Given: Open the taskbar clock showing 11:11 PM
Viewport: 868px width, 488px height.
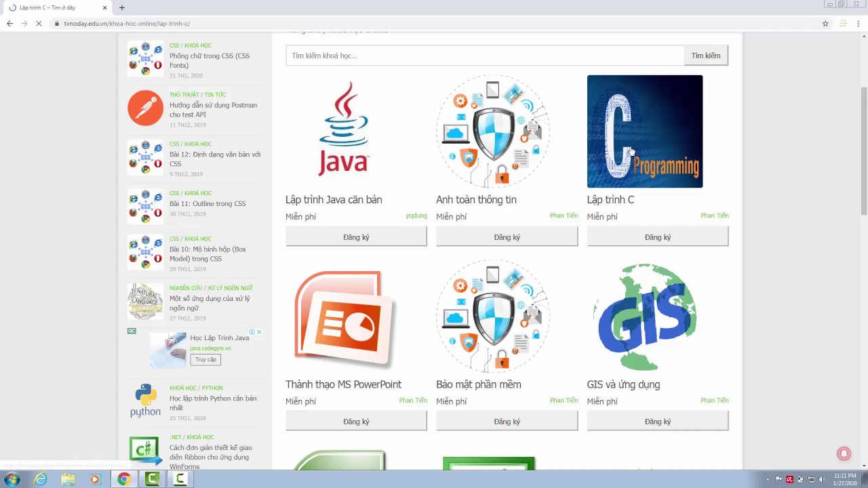Looking at the screenshot, I should 845,480.
